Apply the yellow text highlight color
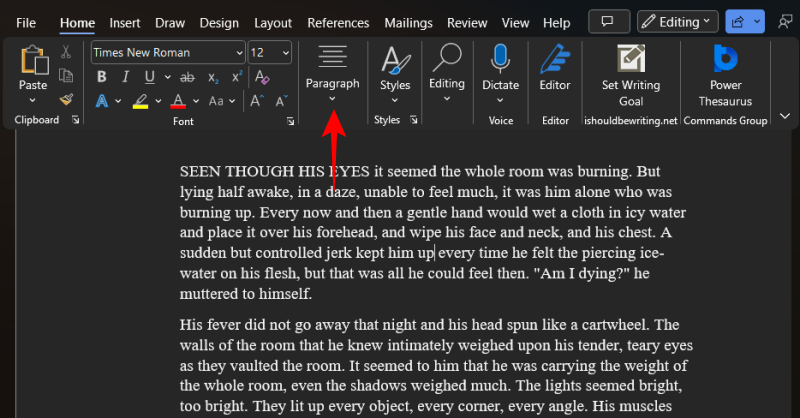Image resolution: width=800 pixels, height=418 pixels. tap(141, 100)
